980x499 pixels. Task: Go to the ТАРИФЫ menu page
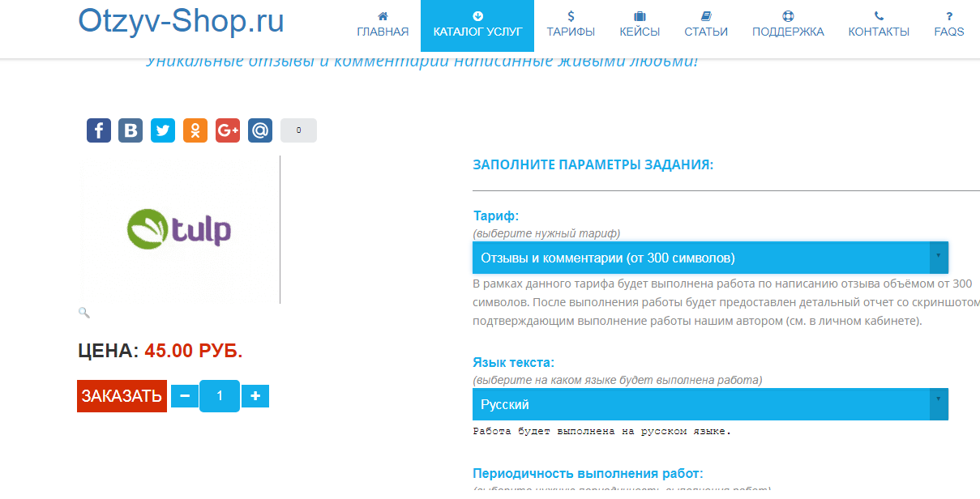[571, 26]
